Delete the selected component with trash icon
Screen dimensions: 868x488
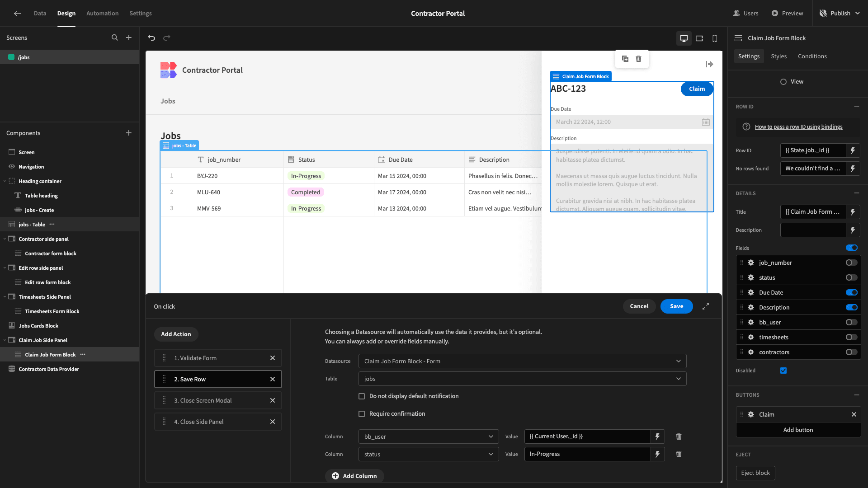point(638,59)
